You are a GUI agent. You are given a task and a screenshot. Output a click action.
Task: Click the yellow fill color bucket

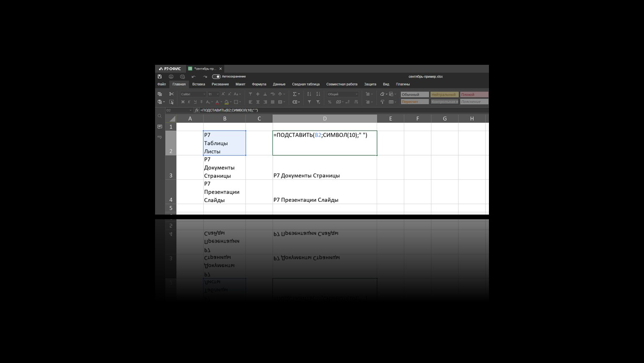[x=227, y=102]
